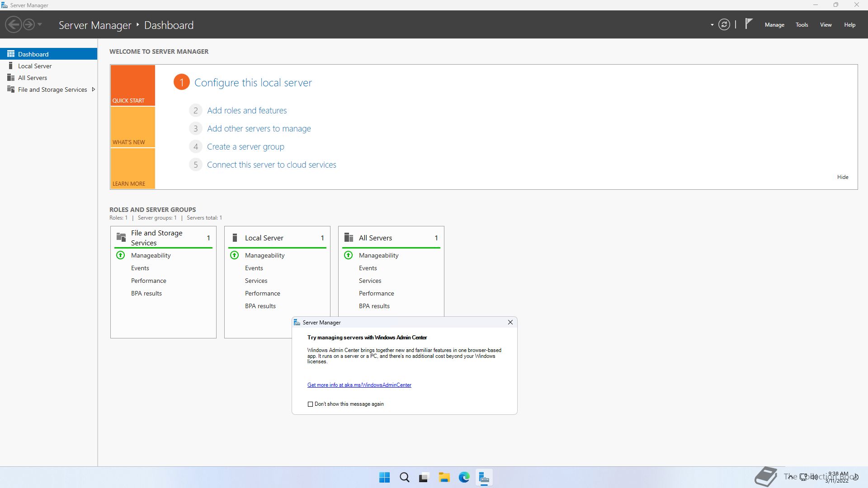The width and height of the screenshot is (868, 488).
Task: Open the Windows Start menu
Action: tap(385, 477)
